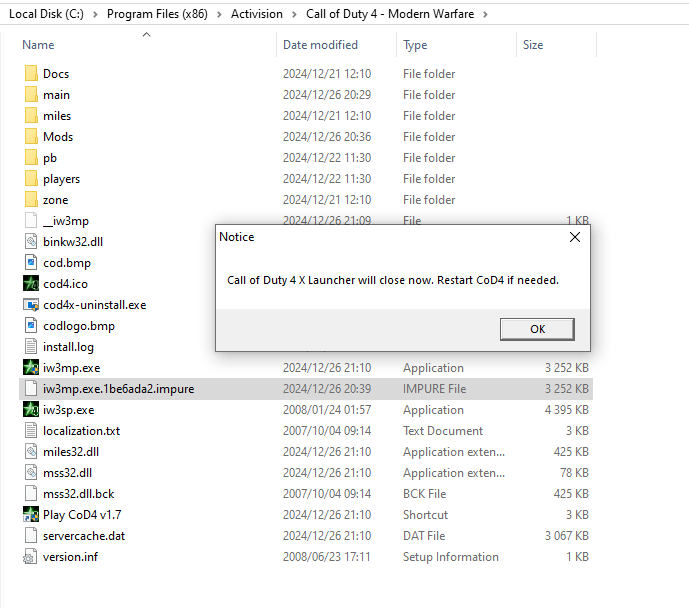Click the localization.txt document icon
689x608 pixels.
coord(31,431)
